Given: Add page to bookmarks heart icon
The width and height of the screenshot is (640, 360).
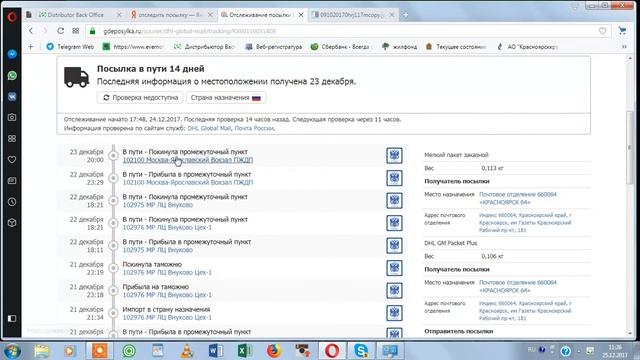Looking at the screenshot, I should point(602,31).
